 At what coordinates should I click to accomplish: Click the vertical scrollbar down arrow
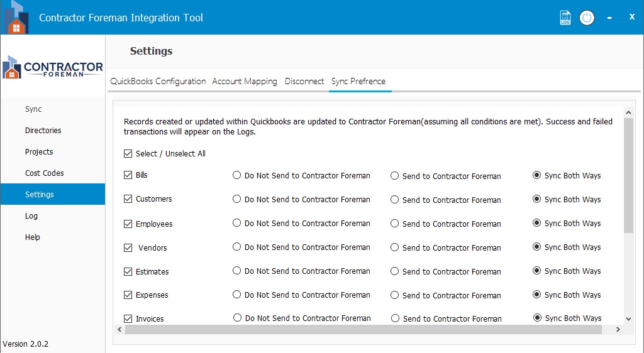(x=628, y=318)
